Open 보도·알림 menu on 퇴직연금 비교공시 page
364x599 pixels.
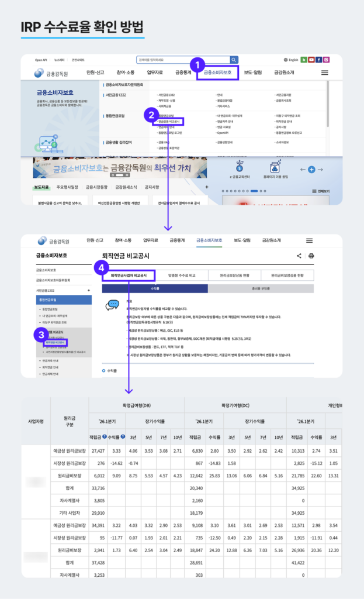[242, 240]
